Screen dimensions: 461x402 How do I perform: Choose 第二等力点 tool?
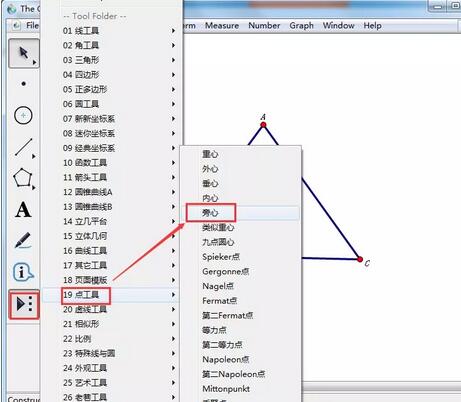(240, 345)
